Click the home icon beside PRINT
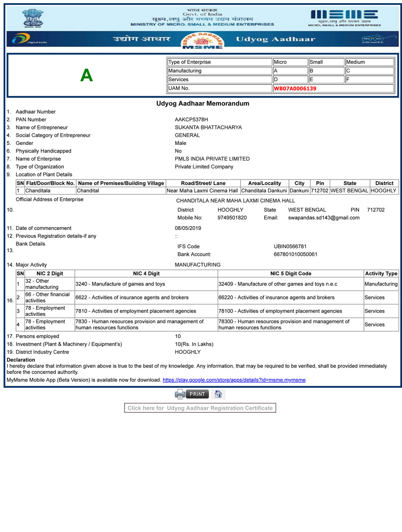402x532 pixels. coord(218,394)
